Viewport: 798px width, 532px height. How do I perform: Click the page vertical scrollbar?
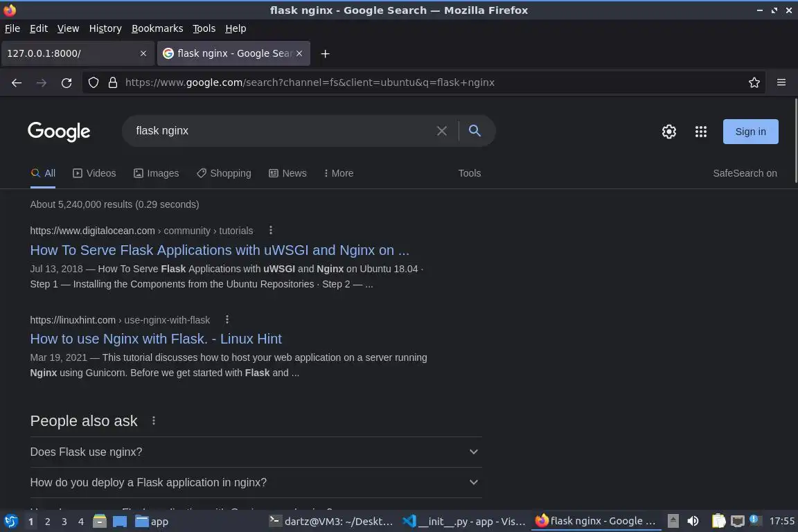coord(795,141)
